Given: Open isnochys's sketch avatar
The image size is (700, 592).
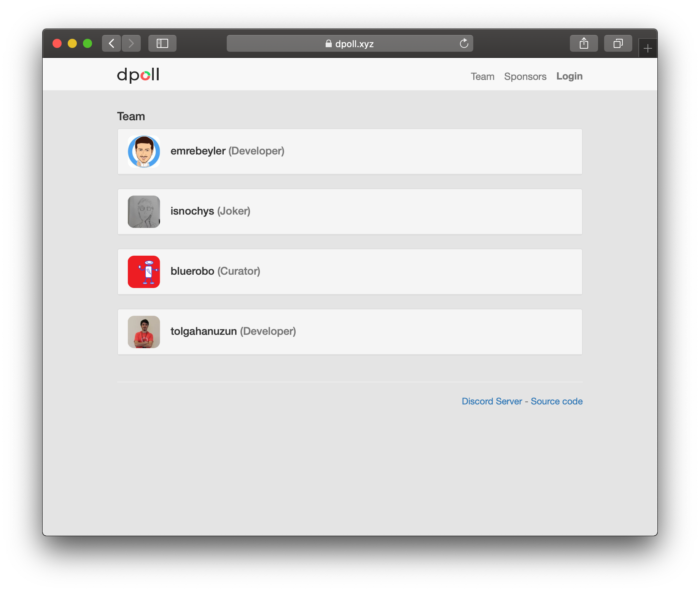Looking at the screenshot, I should (144, 212).
